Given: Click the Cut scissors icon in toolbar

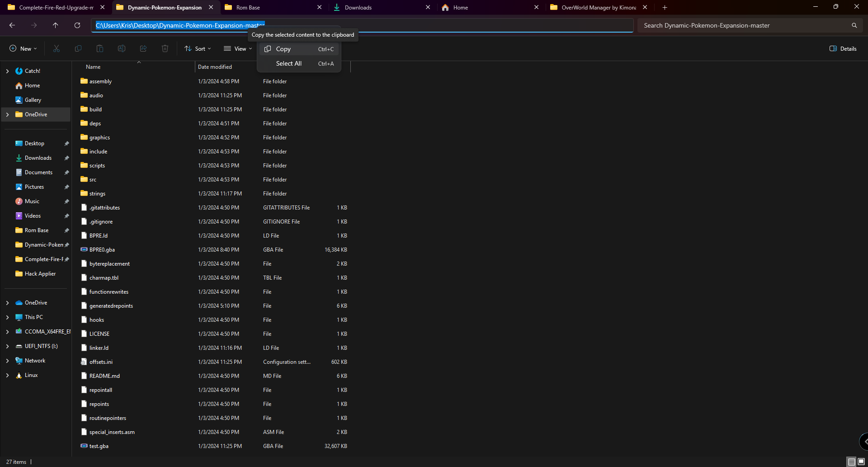Looking at the screenshot, I should tap(57, 49).
